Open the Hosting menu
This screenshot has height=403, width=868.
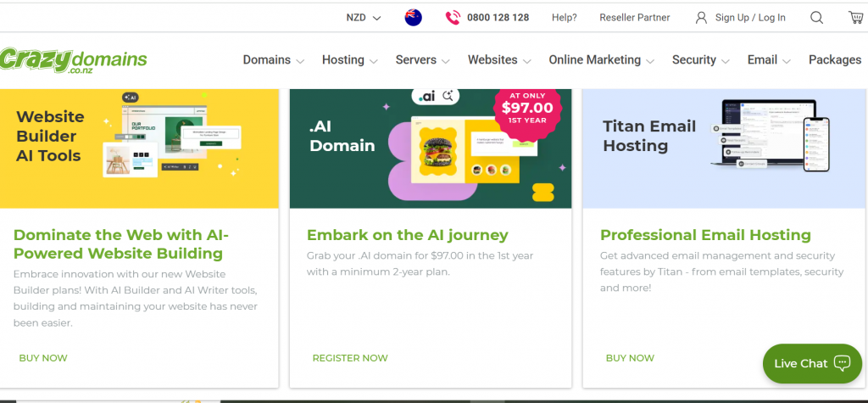(343, 60)
